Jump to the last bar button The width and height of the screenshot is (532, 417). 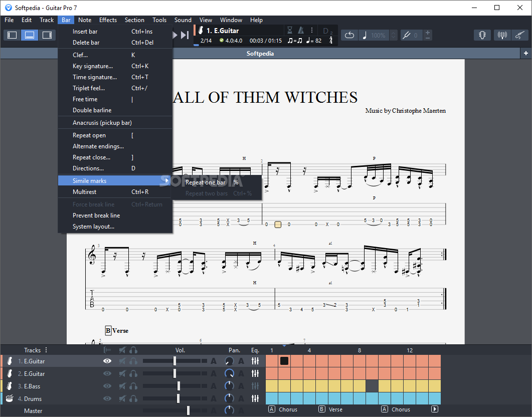point(185,35)
